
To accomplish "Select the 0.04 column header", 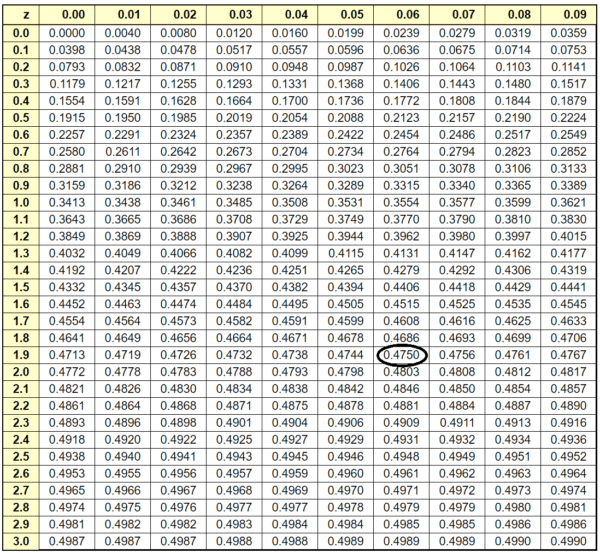I will (290, 15).
